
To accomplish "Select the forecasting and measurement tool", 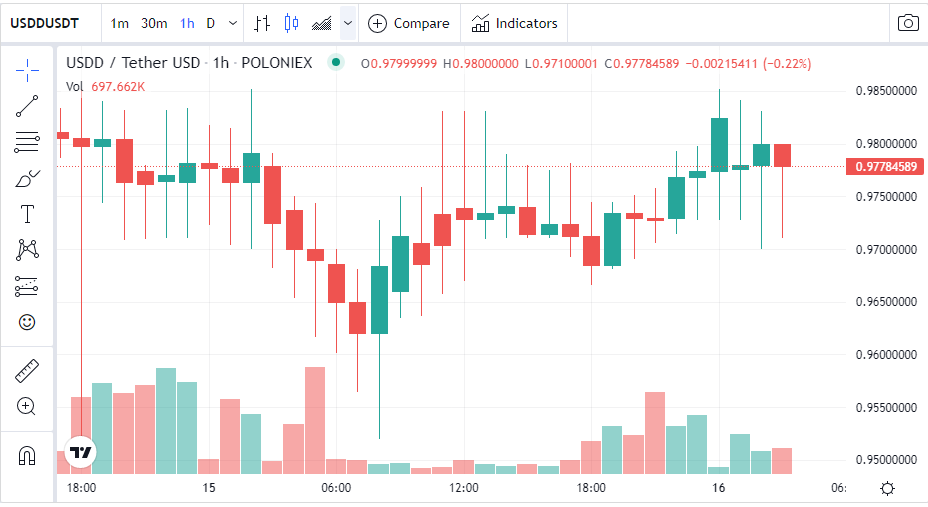I will coord(27,287).
